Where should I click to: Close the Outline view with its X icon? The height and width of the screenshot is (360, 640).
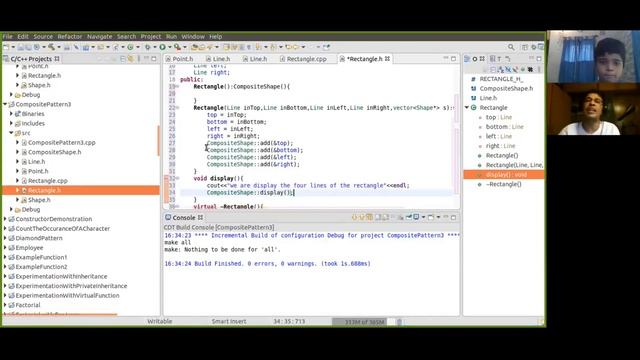pos(482,59)
